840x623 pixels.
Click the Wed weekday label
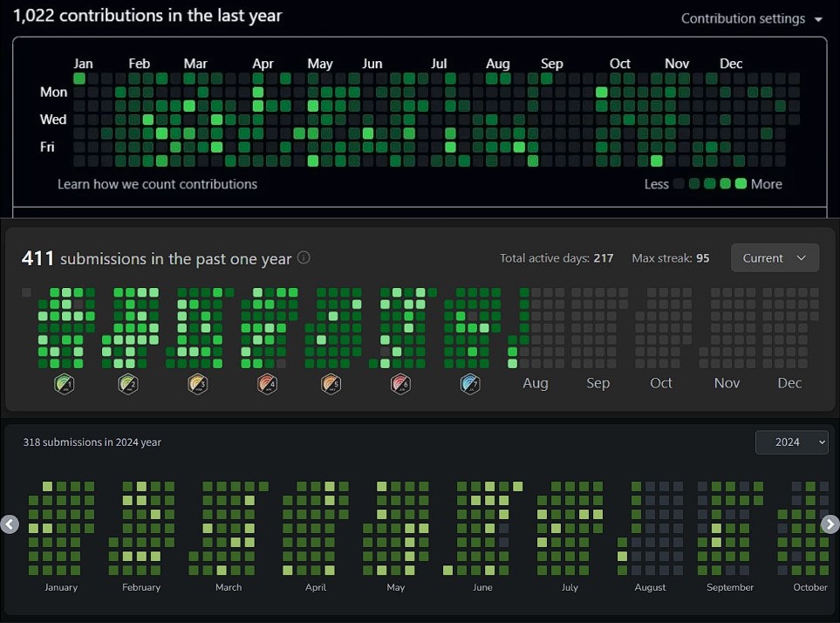(53, 120)
